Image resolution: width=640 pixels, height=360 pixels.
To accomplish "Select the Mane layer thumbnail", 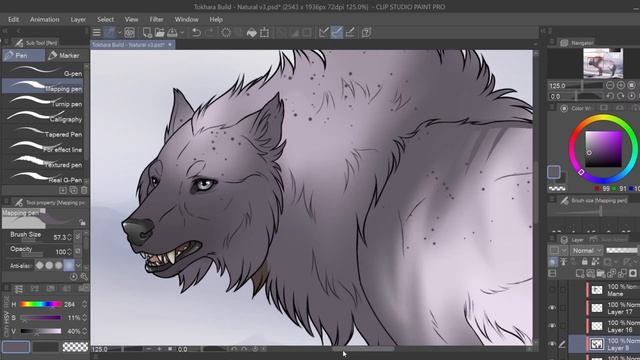I will [x=597, y=290].
